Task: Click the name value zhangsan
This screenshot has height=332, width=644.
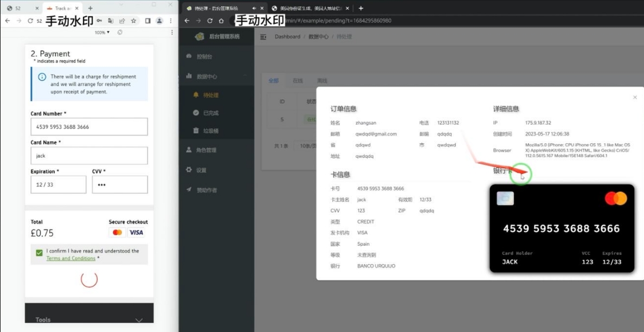Action: click(x=366, y=123)
